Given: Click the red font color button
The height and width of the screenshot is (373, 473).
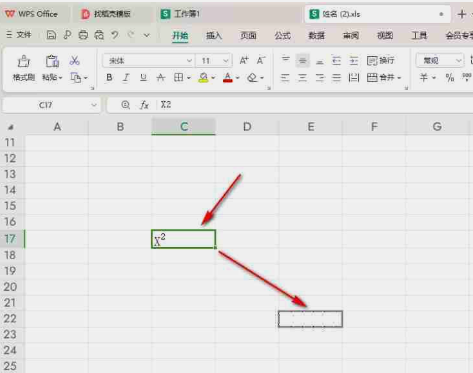Looking at the screenshot, I should click(228, 78).
